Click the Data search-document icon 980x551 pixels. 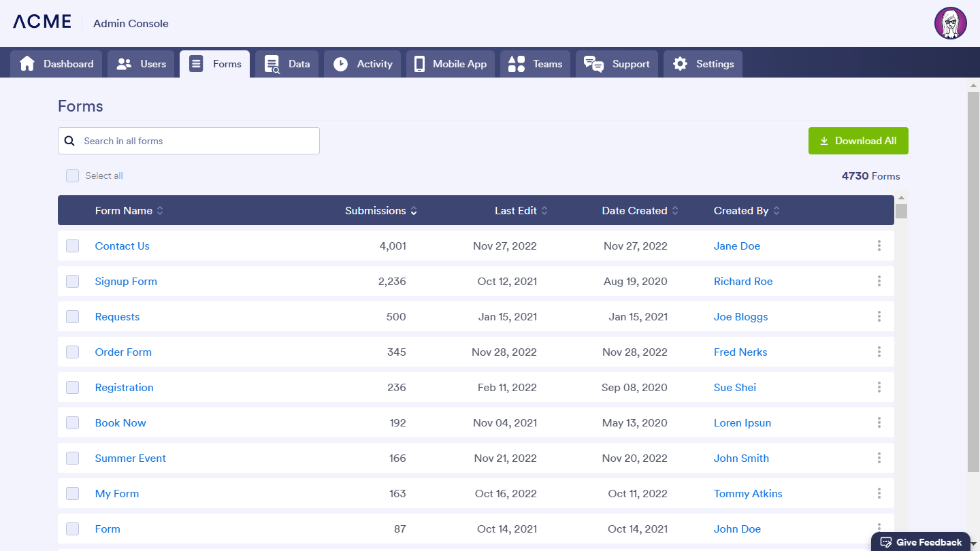pyautogui.click(x=272, y=64)
